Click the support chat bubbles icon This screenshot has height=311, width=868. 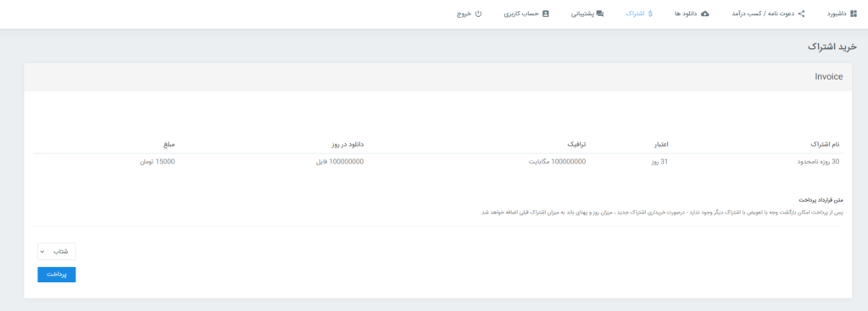click(x=599, y=14)
